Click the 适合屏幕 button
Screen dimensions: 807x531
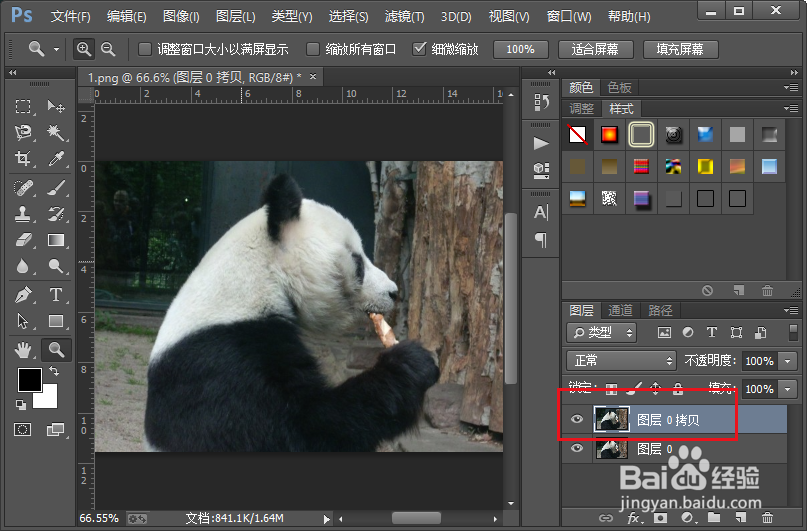(595, 49)
